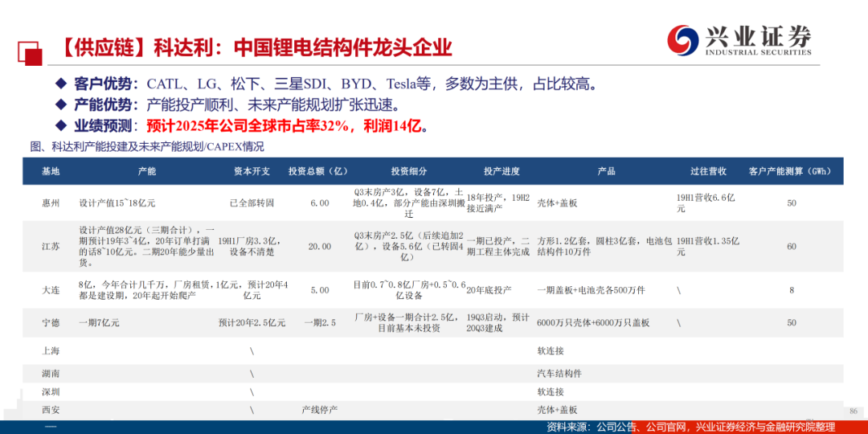
Task: Click the cell 19H1营收1.35亿元
Action: tap(708, 247)
